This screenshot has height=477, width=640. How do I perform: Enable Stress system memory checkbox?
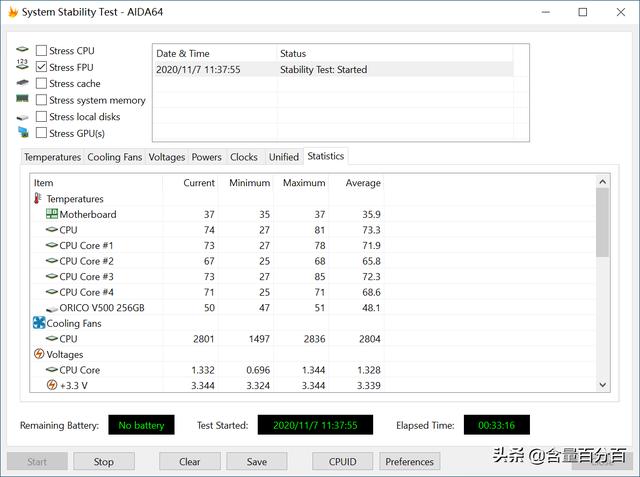coord(41,100)
